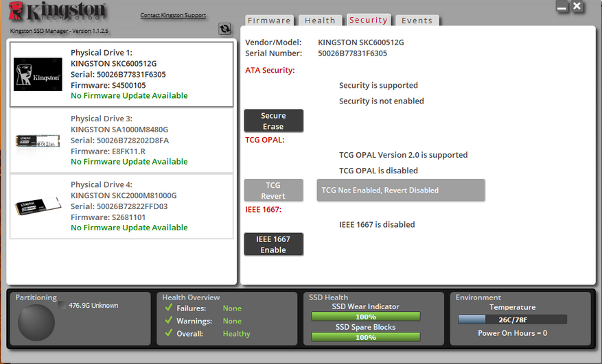602x364 pixels.
Task: Click IEEE 1667 is disabled text
Action: pos(377,224)
